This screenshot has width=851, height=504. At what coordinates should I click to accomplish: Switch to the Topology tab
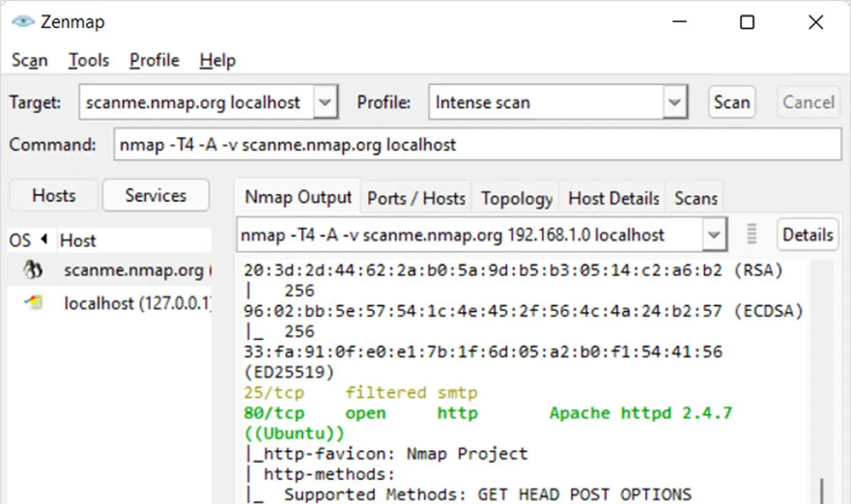[x=516, y=198]
